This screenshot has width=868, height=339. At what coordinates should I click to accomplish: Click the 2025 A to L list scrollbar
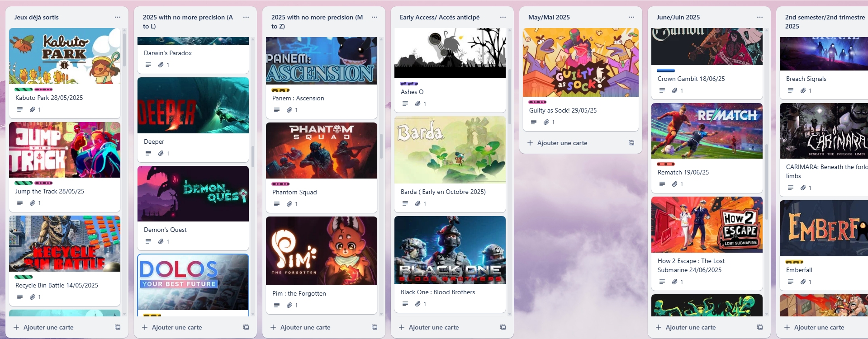[252, 156]
